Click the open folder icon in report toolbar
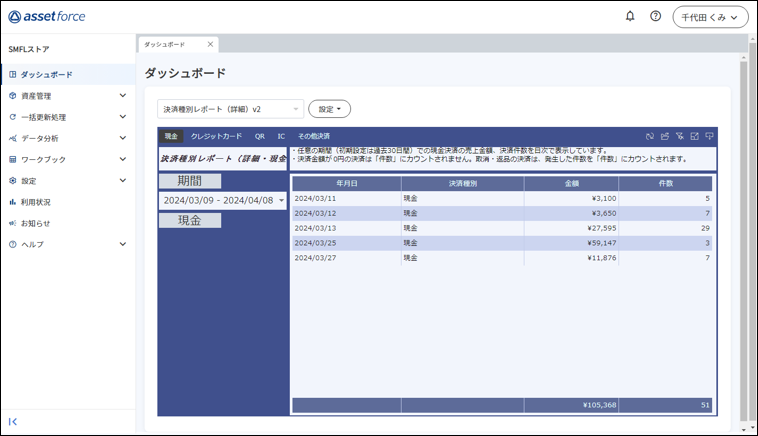This screenshot has height=436, width=758. click(665, 136)
